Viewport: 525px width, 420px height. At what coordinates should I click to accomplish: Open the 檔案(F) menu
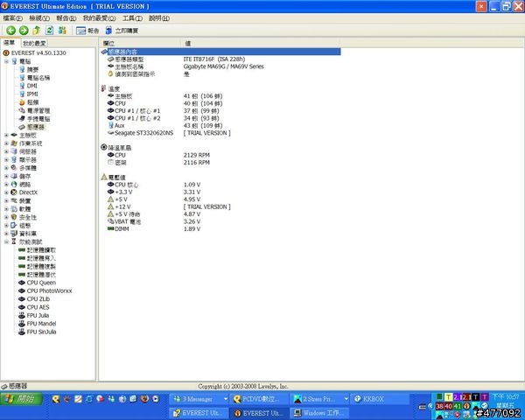coord(13,18)
